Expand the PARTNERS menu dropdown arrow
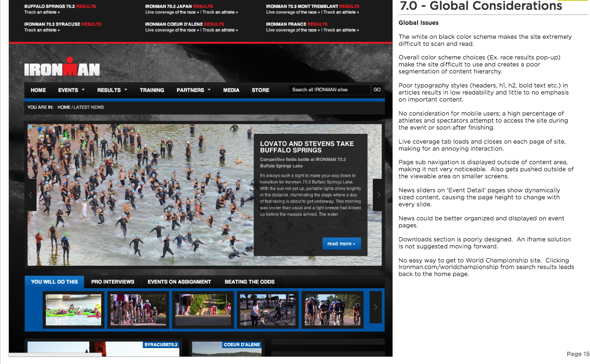Image resolution: width=590 pixels, height=364 pixels. 209,90
